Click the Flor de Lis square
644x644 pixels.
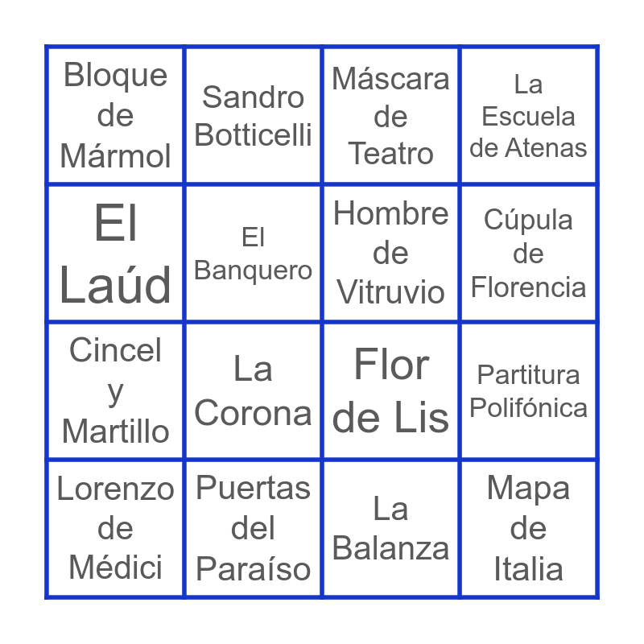[x=391, y=391]
